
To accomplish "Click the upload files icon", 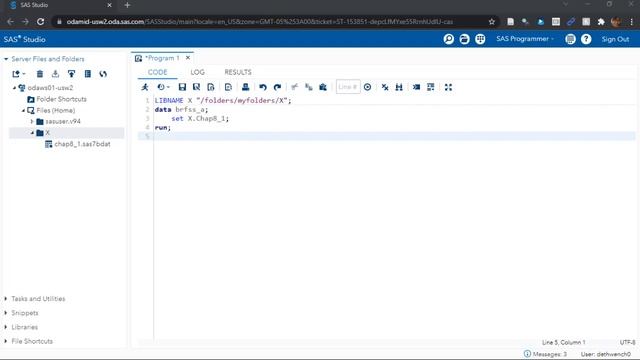I will pyautogui.click(x=71, y=74).
